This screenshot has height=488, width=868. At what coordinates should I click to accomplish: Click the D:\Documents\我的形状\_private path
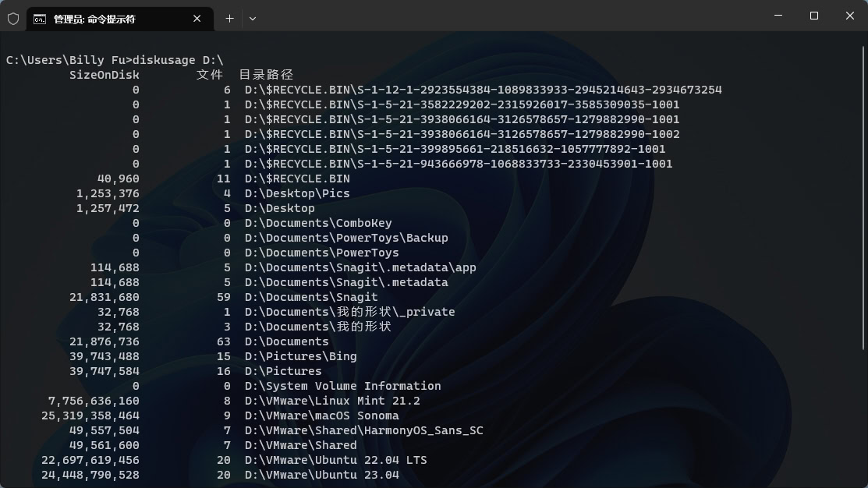tap(350, 312)
